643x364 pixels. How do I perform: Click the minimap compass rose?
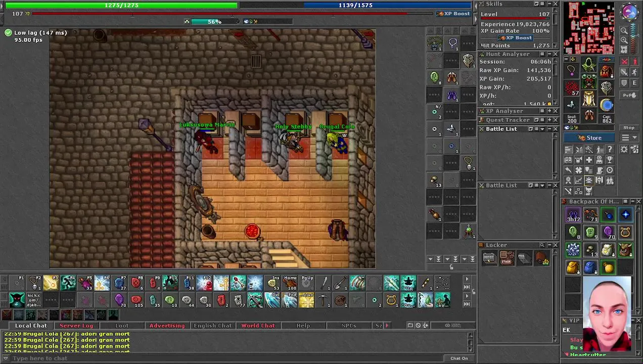coord(629,11)
